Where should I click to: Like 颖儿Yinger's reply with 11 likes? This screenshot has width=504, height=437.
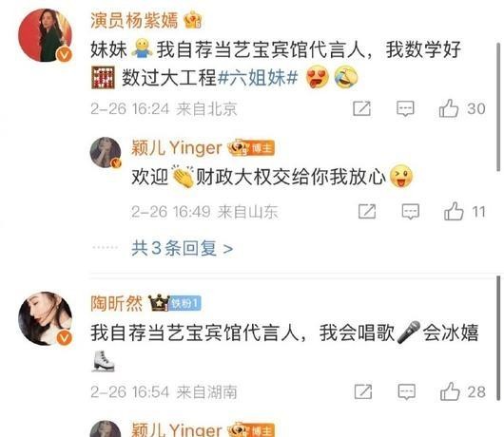pos(454,211)
